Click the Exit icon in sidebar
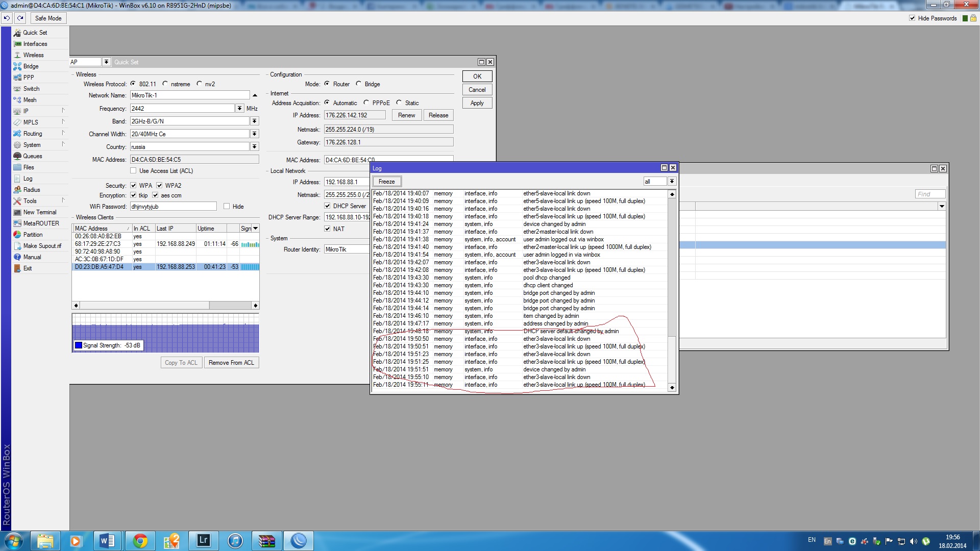Image resolution: width=980 pixels, height=551 pixels. [17, 268]
